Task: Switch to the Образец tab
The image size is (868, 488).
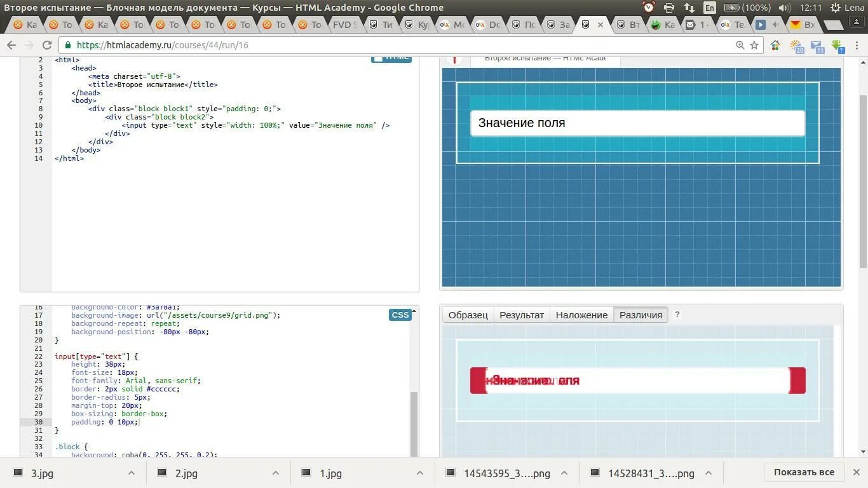Action: tap(468, 315)
